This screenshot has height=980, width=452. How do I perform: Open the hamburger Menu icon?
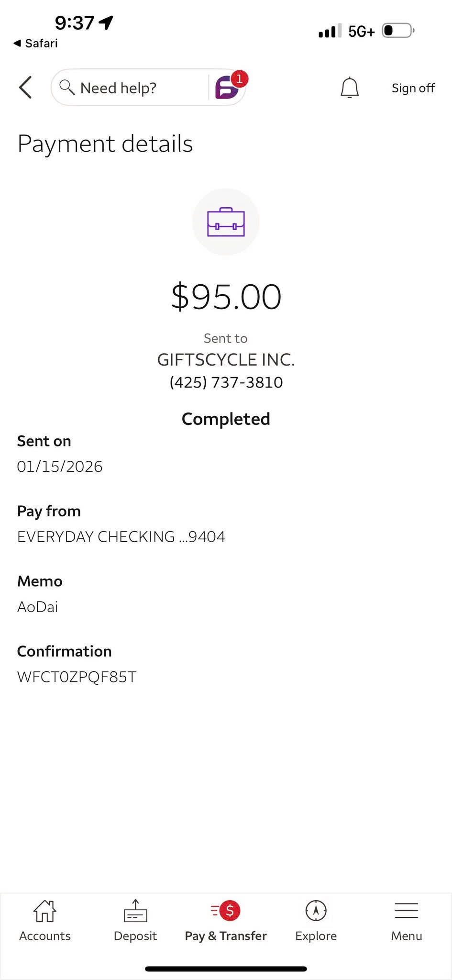coord(406,911)
